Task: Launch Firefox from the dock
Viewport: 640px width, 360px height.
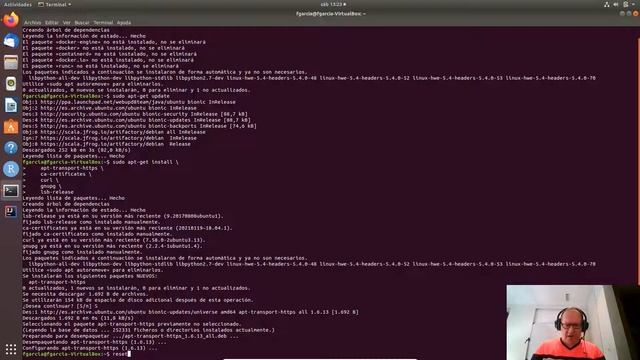Action: pyautogui.click(x=11, y=19)
